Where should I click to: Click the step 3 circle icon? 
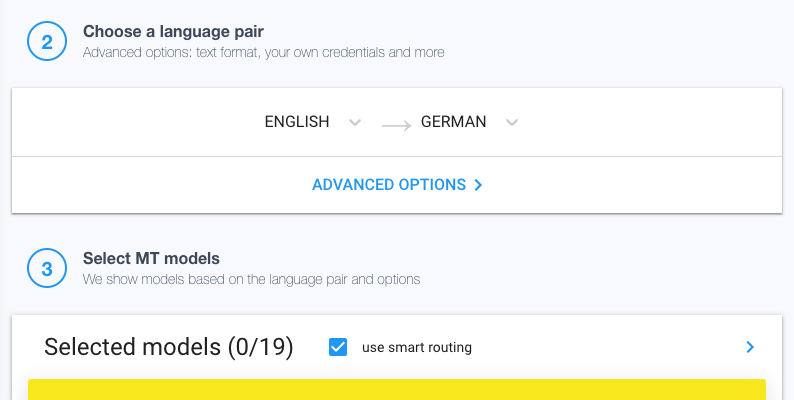pos(46,269)
